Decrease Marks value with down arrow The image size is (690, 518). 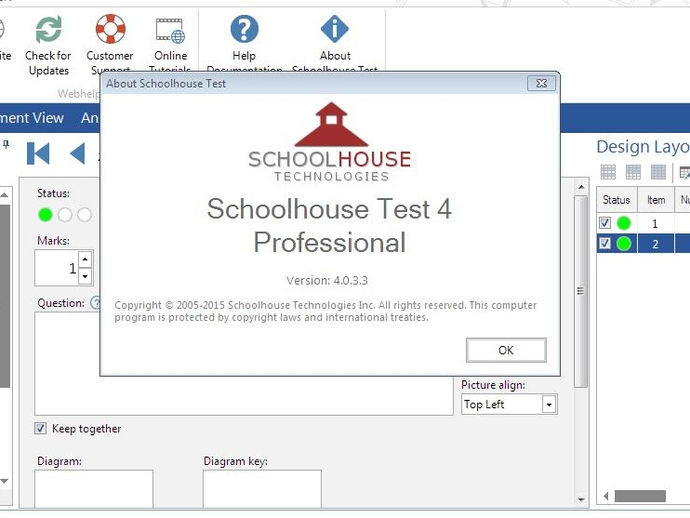85,276
